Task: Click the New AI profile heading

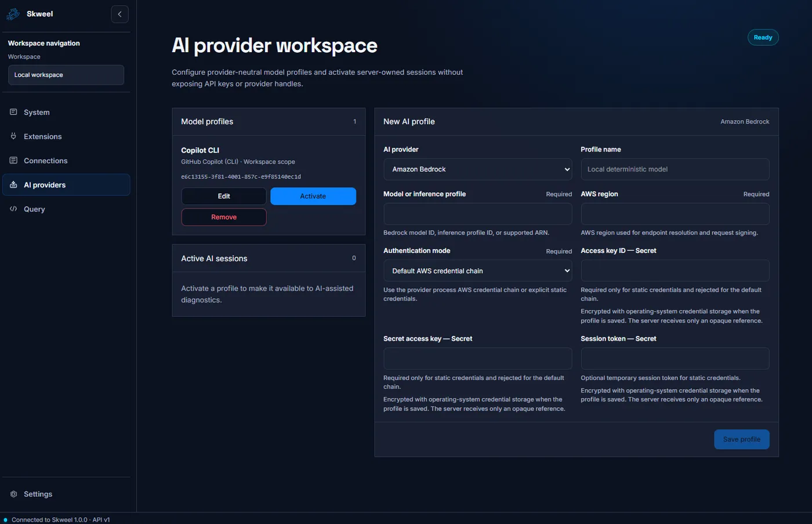Action: tap(409, 121)
